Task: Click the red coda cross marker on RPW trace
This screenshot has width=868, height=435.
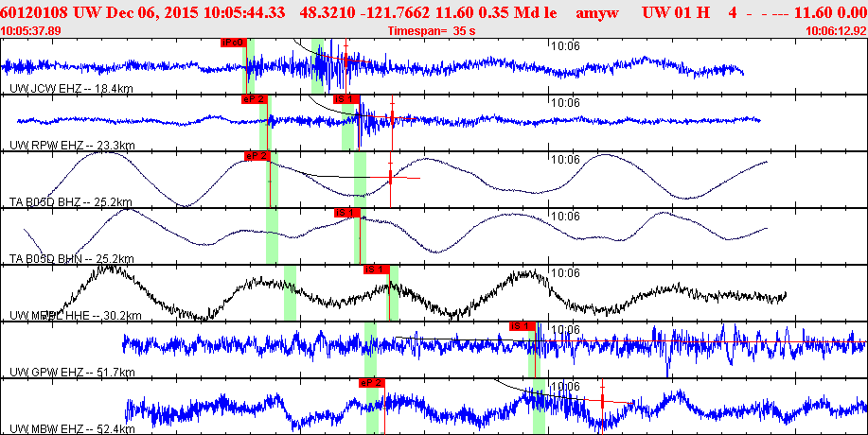Action: (393, 117)
